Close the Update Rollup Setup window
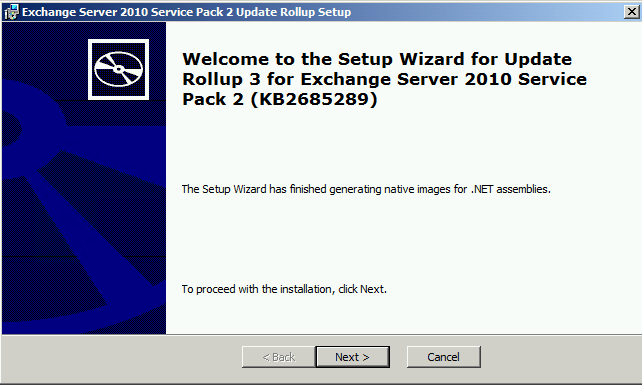This screenshot has width=642, height=385. pyautogui.click(x=632, y=11)
